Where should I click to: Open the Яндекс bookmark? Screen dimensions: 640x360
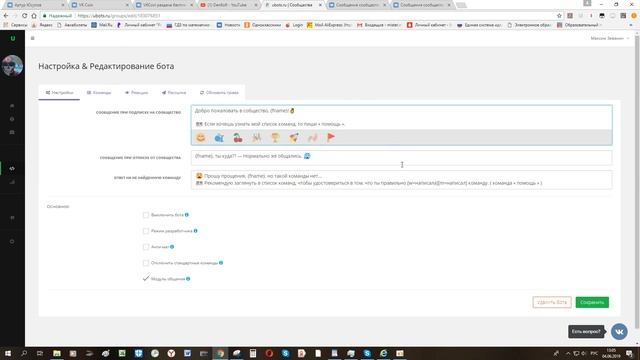(x=42, y=25)
